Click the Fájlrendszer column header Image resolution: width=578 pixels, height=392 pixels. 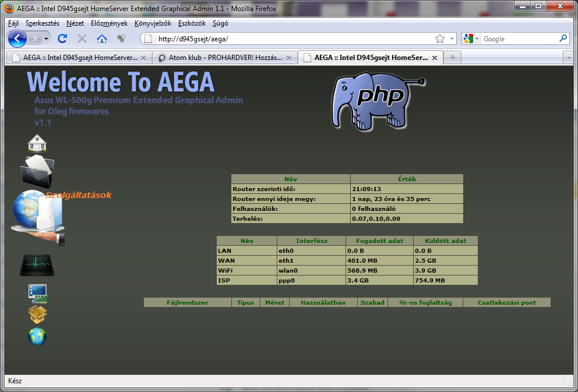[187, 302]
